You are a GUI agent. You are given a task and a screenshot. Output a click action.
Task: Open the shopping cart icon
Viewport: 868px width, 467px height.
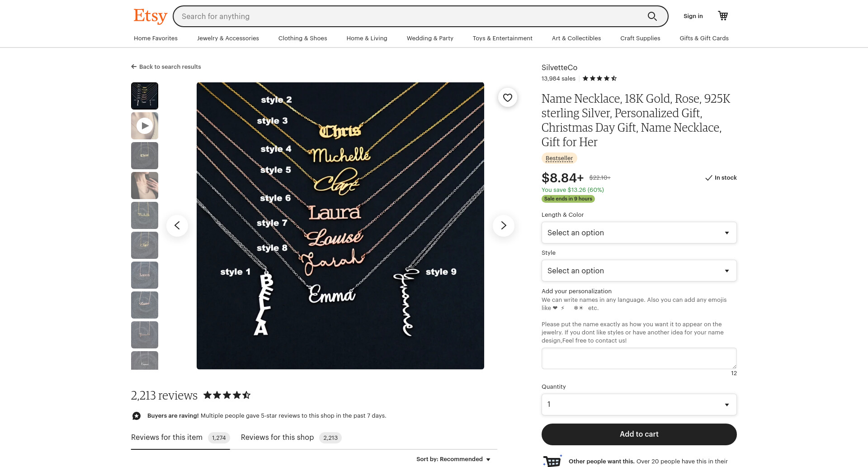[723, 16]
